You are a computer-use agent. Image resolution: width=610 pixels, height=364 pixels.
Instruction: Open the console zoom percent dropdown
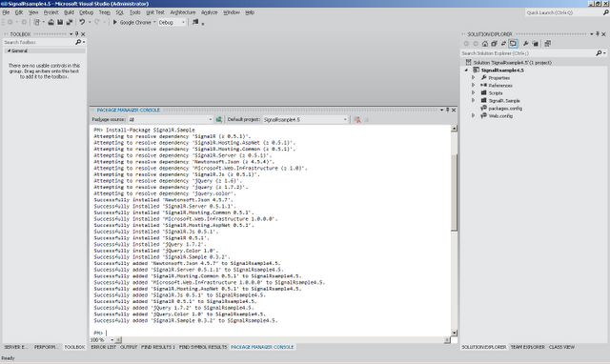[112, 340]
